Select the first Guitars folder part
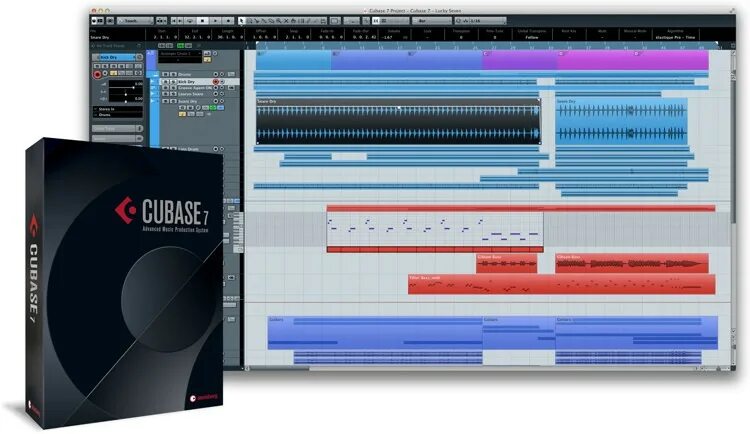 pos(375,332)
